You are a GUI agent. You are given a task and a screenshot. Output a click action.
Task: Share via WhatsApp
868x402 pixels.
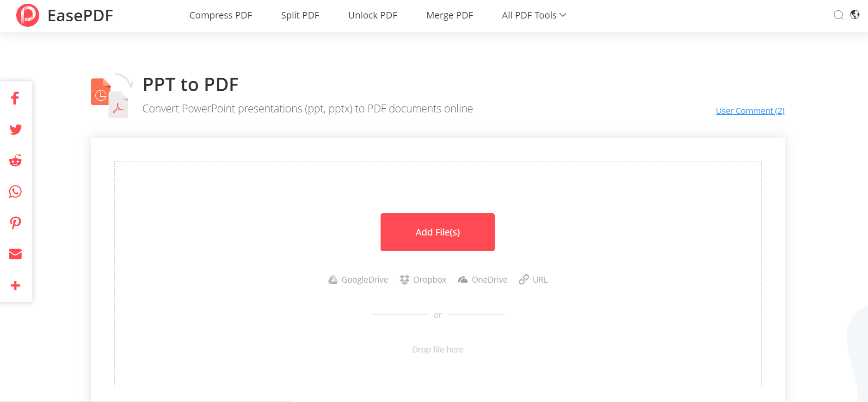pyautogui.click(x=15, y=192)
